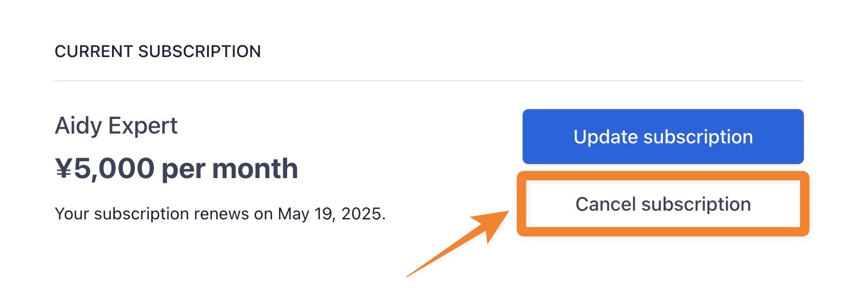Click the word Expert in the plan name

143,127
